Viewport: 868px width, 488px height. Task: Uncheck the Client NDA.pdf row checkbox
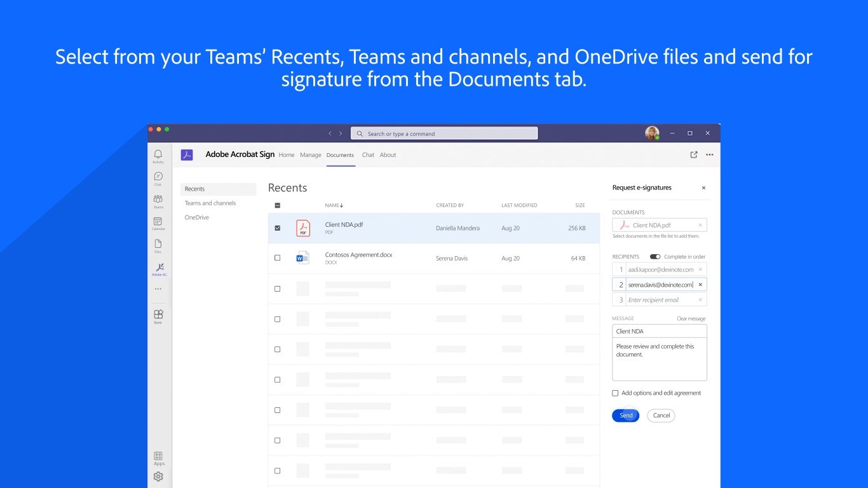pos(277,228)
